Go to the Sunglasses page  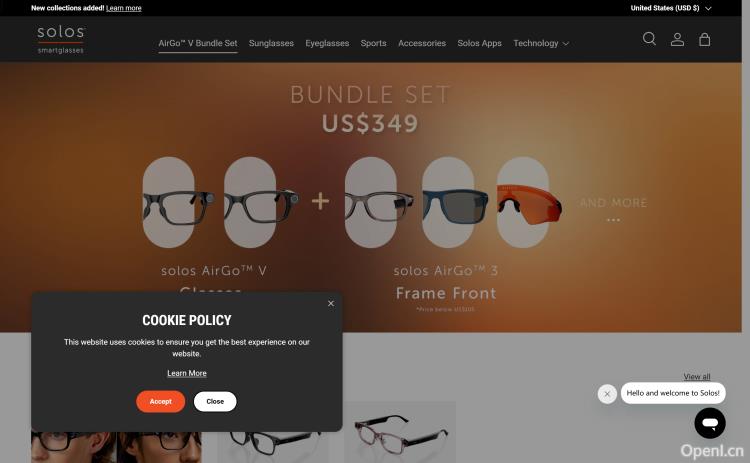(x=271, y=43)
